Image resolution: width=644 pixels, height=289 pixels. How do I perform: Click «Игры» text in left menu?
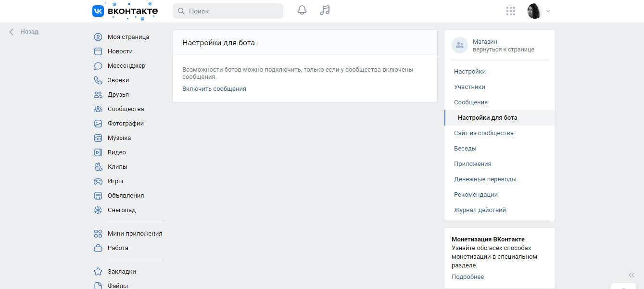(115, 181)
